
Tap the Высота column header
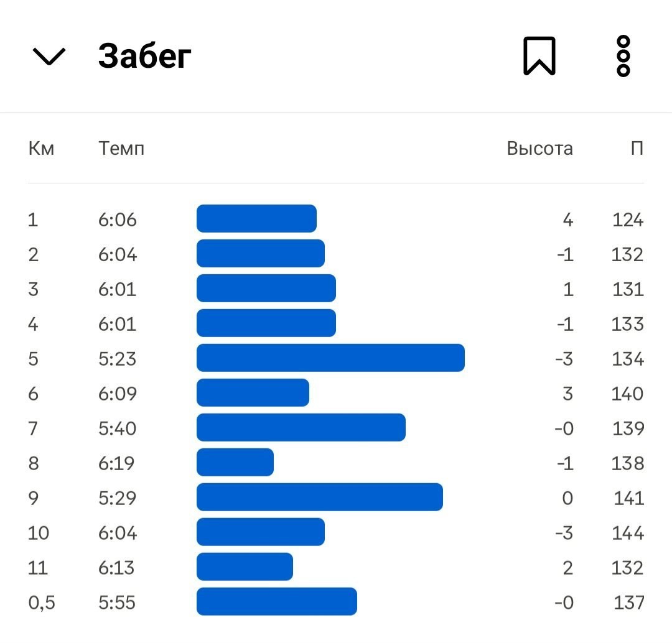pyautogui.click(x=539, y=148)
